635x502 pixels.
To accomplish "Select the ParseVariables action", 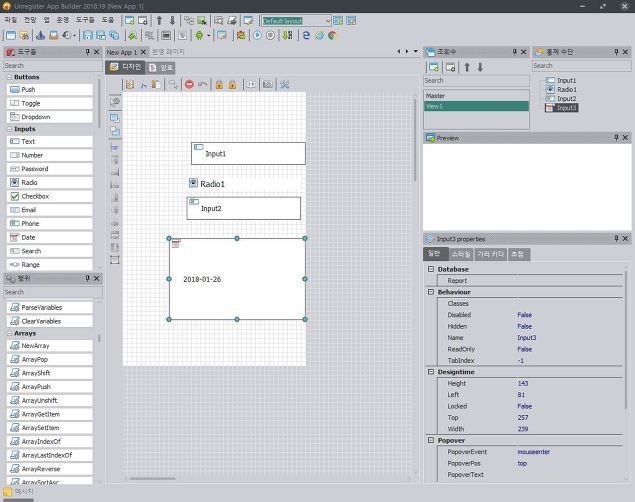I will click(x=50, y=308).
